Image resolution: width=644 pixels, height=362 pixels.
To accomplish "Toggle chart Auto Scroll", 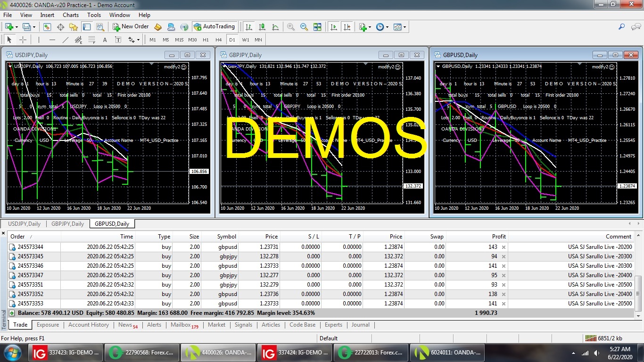I will [334, 27].
